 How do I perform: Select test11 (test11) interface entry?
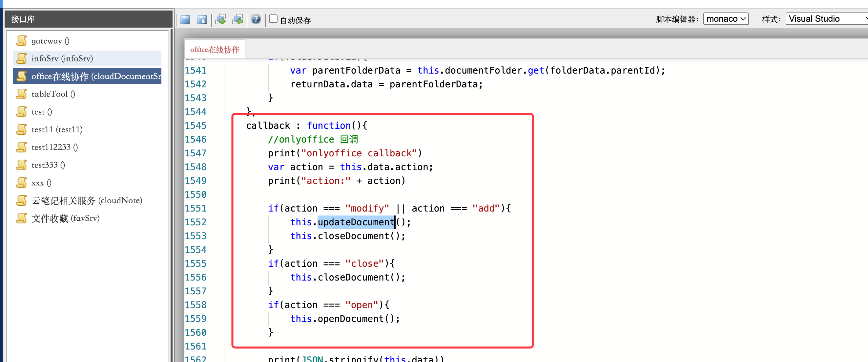click(x=57, y=129)
